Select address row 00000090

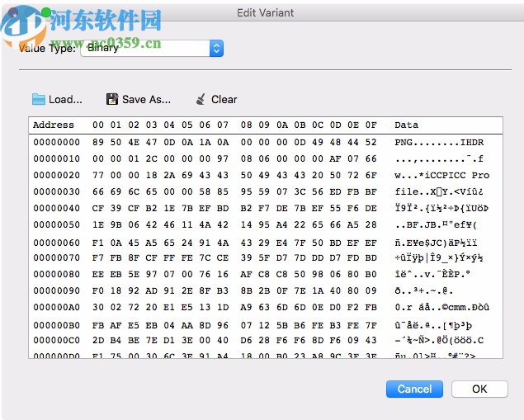tap(266, 290)
